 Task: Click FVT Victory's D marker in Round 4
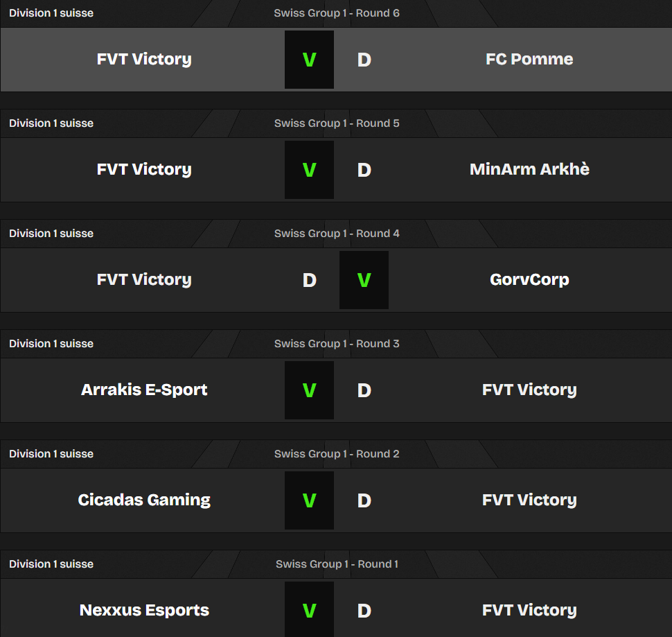coord(310,280)
